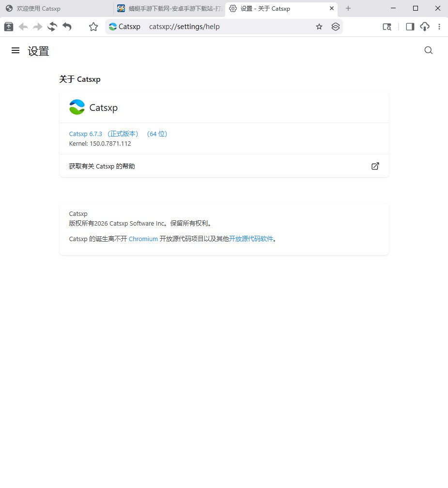Open the 开放源代码软件 link
Viewport: 448px width, 488px height.
[251, 239]
